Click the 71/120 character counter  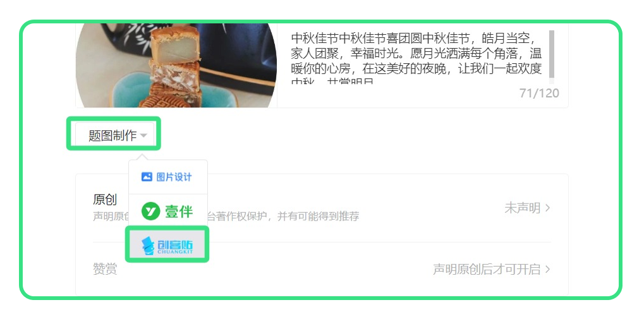coord(539,93)
